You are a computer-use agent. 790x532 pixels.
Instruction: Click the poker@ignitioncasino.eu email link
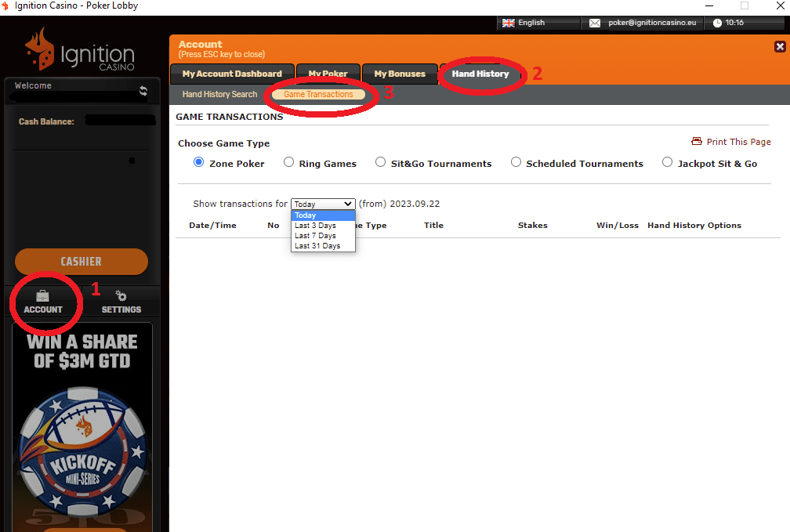[652, 23]
